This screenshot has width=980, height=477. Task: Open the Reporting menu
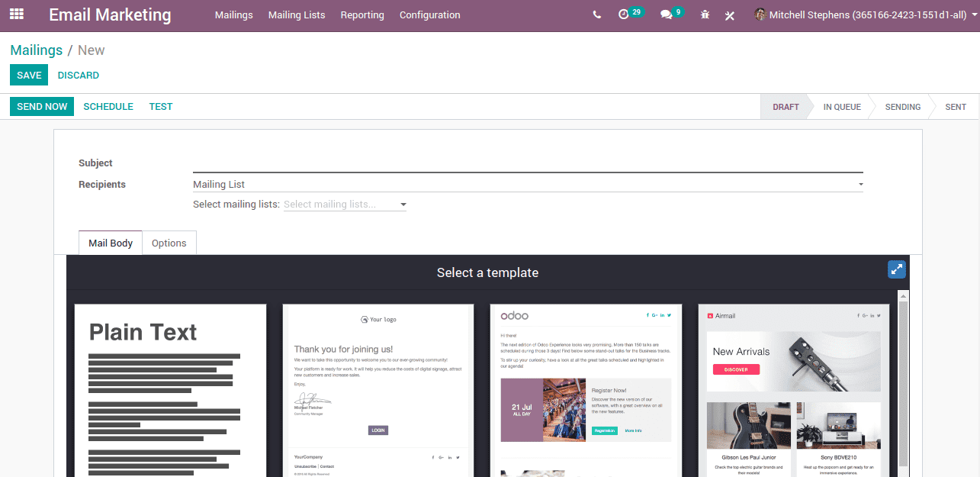coord(362,15)
